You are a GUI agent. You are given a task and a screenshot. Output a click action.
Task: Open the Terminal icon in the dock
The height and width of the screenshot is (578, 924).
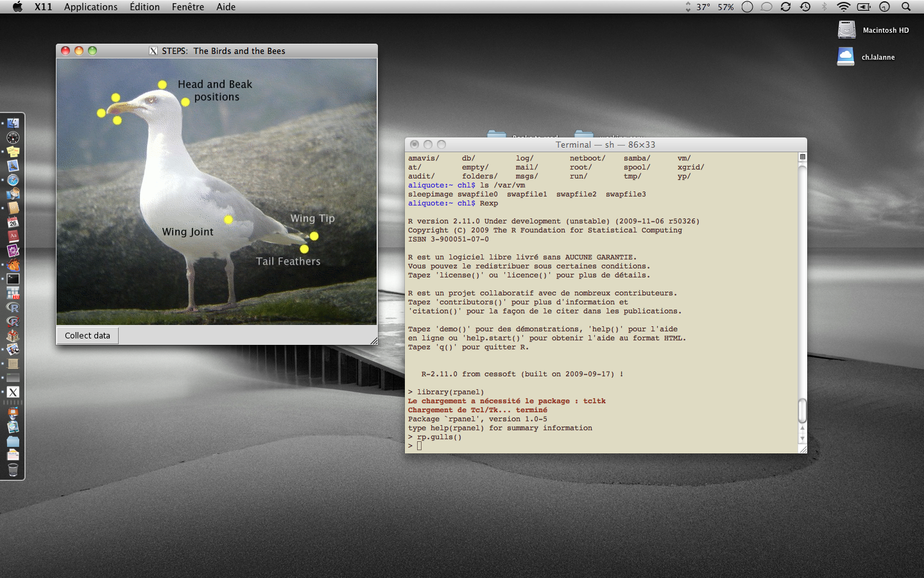pyautogui.click(x=13, y=279)
